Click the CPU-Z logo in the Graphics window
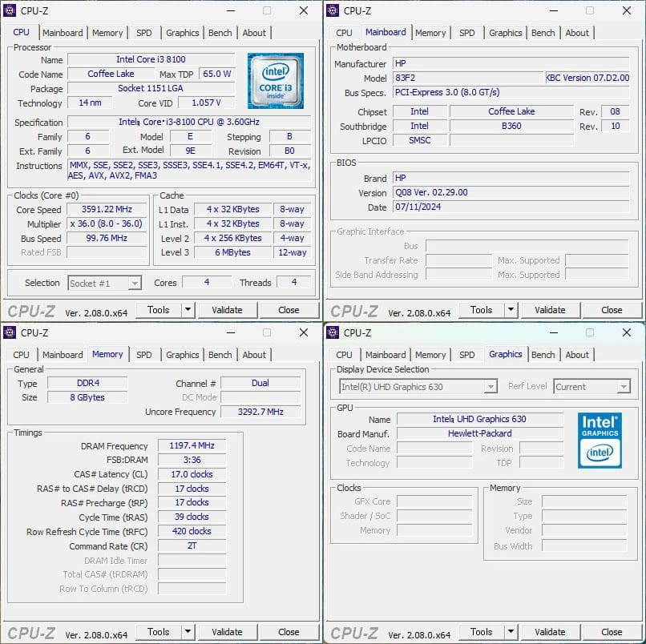Screen dimensions: 646x644 coord(353,632)
